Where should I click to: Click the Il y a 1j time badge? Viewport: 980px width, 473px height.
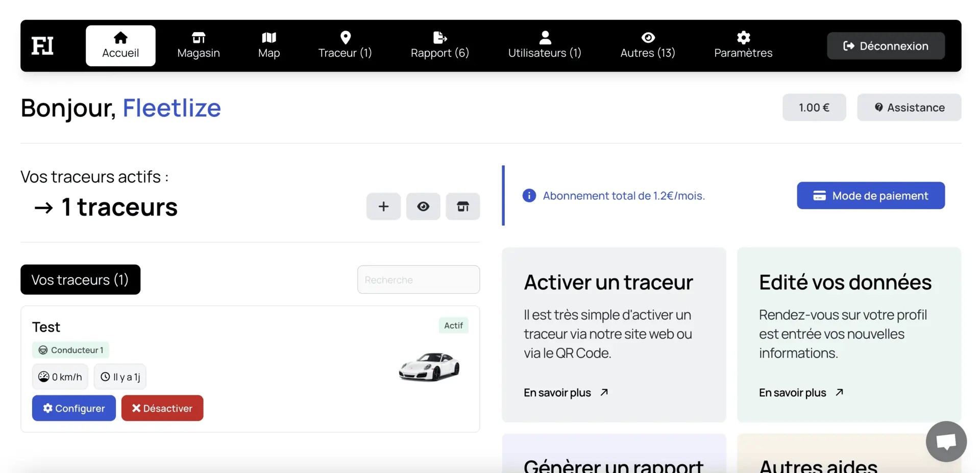(x=120, y=377)
